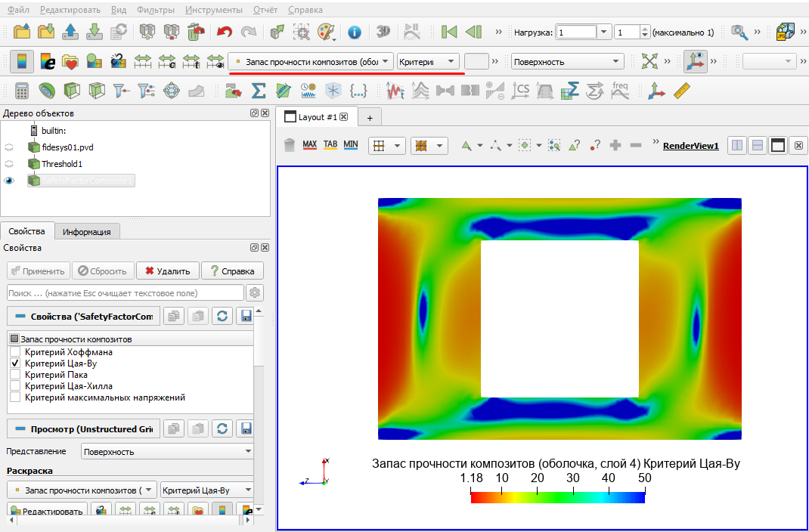The image size is (809, 532).
Task: Click the red undo arrow icon
Action: pos(225,32)
